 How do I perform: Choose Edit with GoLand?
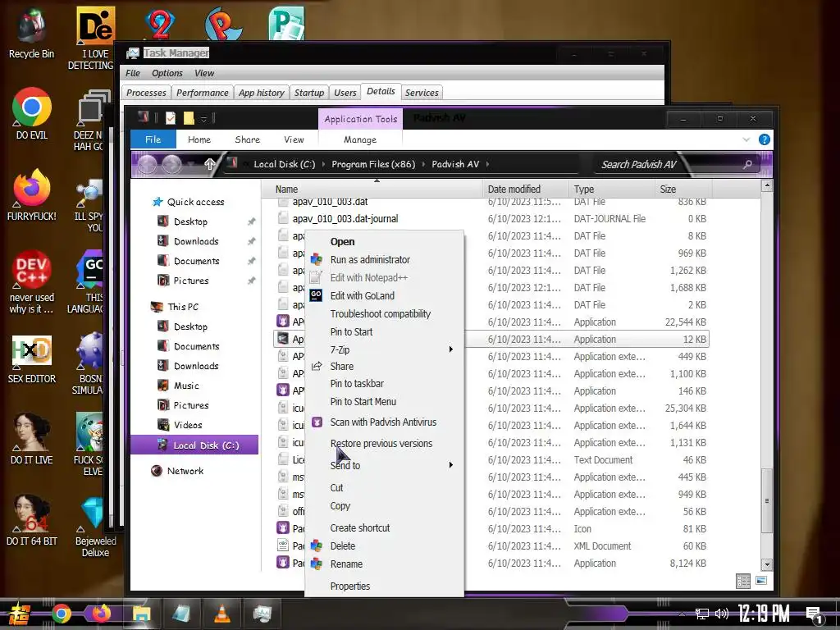coord(384,295)
